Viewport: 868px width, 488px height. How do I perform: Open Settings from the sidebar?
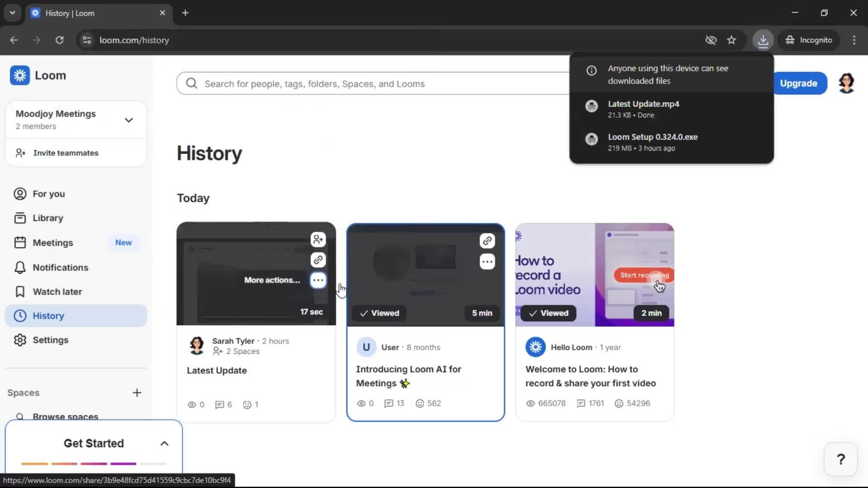coord(51,340)
